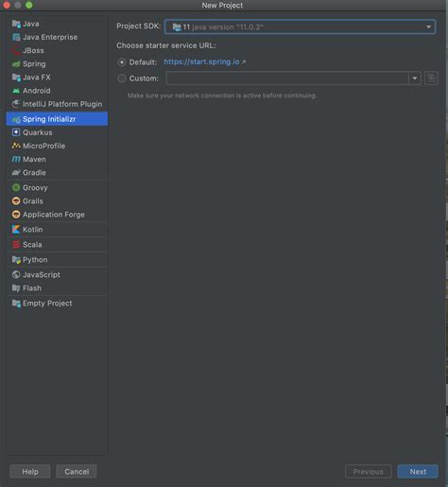Screen dimensions: 448x487
Task: Click the SDK folder icon in the combo box
Action: (x=177, y=27)
